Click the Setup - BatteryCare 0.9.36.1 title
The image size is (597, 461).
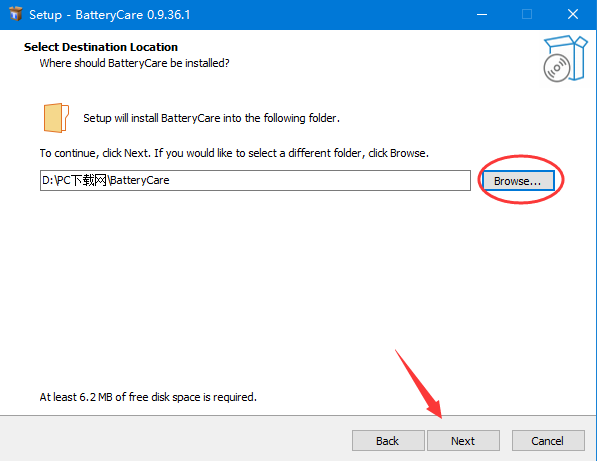click(x=110, y=15)
